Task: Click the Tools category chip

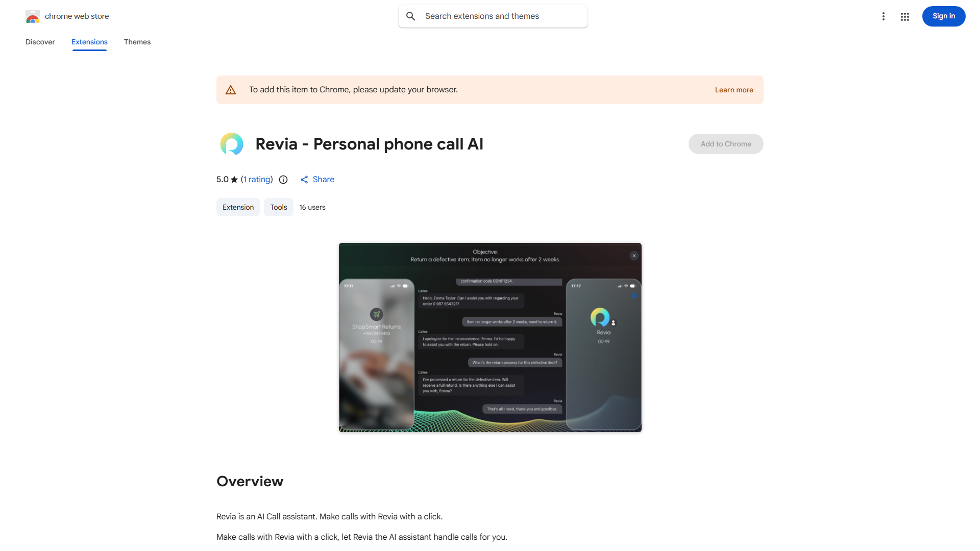Action: [x=279, y=207]
